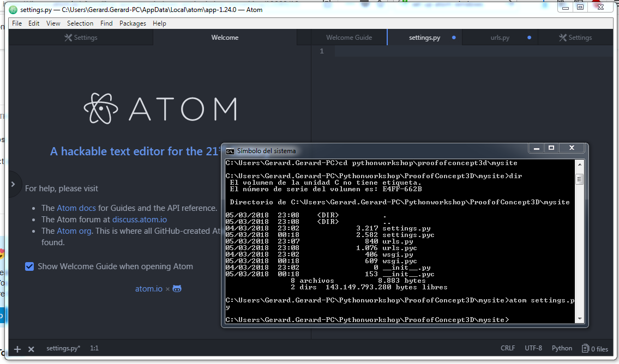Image resolution: width=619 pixels, height=364 pixels.
Task: Open the Find menu
Action: (x=106, y=23)
